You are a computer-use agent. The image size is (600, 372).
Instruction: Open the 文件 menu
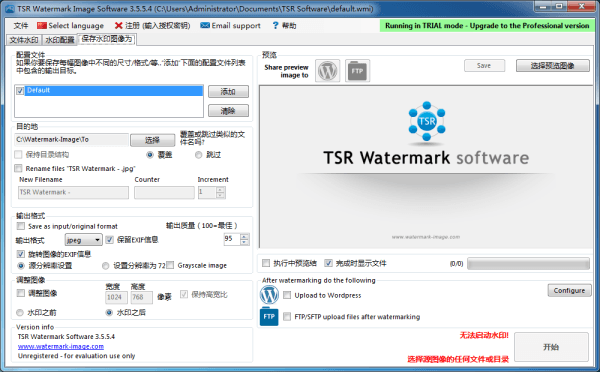[21, 26]
